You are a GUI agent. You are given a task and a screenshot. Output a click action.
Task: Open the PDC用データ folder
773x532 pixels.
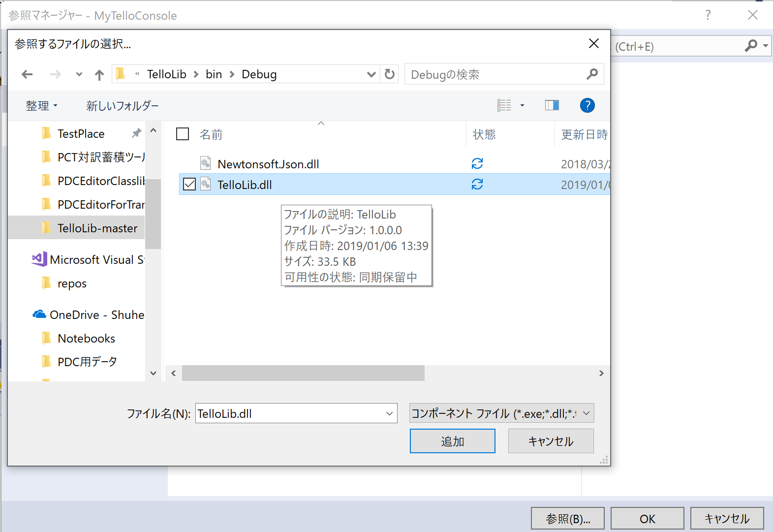(x=87, y=362)
